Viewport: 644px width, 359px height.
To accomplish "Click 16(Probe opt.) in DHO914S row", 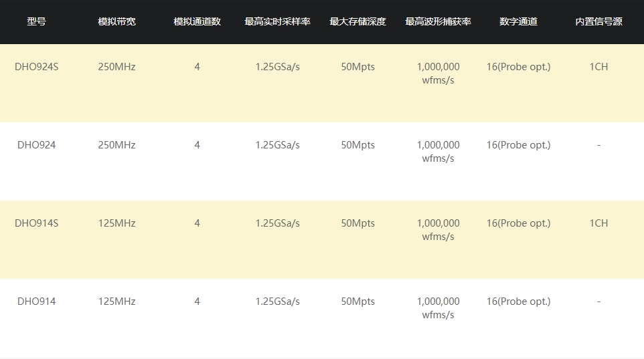I will [x=518, y=223].
